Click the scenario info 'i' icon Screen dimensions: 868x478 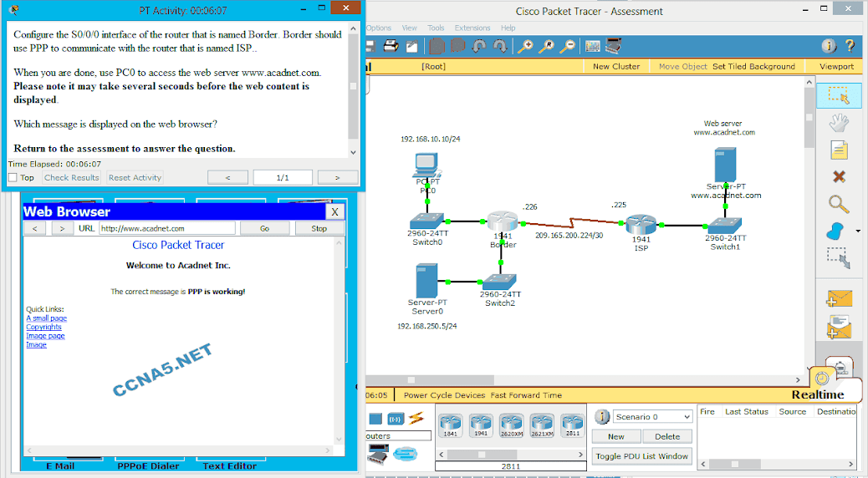[602, 417]
